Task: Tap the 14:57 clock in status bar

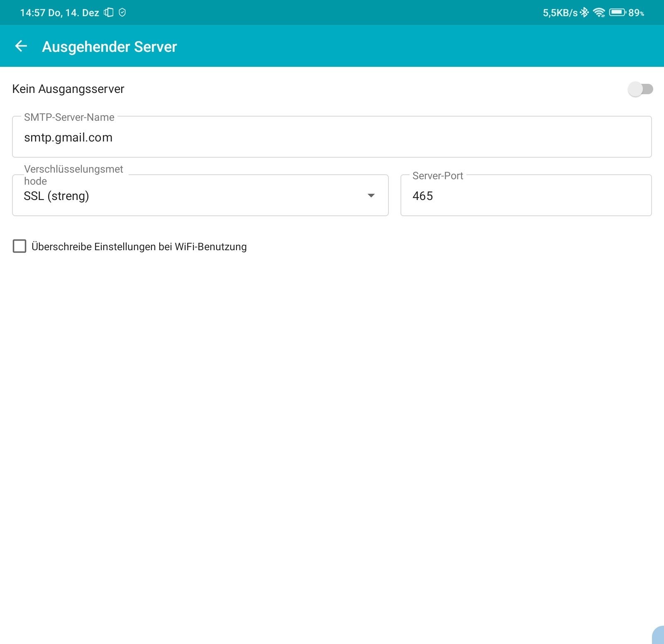Action: pyautogui.click(x=32, y=13)
